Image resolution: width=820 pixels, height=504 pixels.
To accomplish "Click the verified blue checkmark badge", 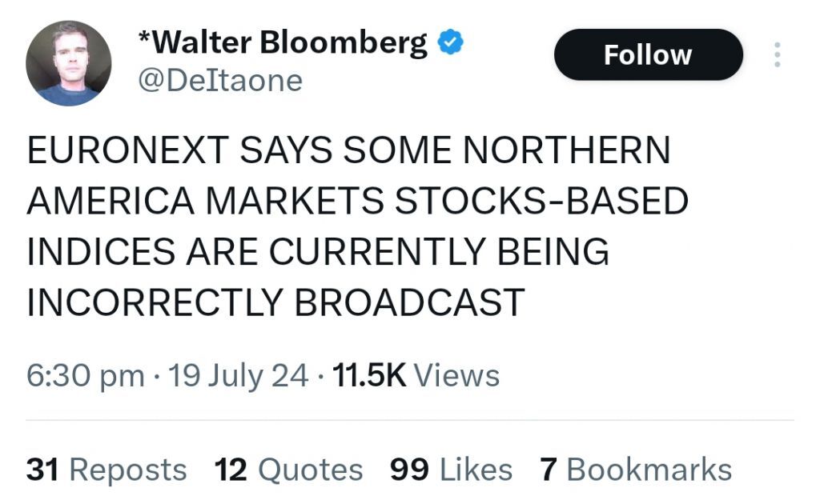I will [x=452, y=43].
